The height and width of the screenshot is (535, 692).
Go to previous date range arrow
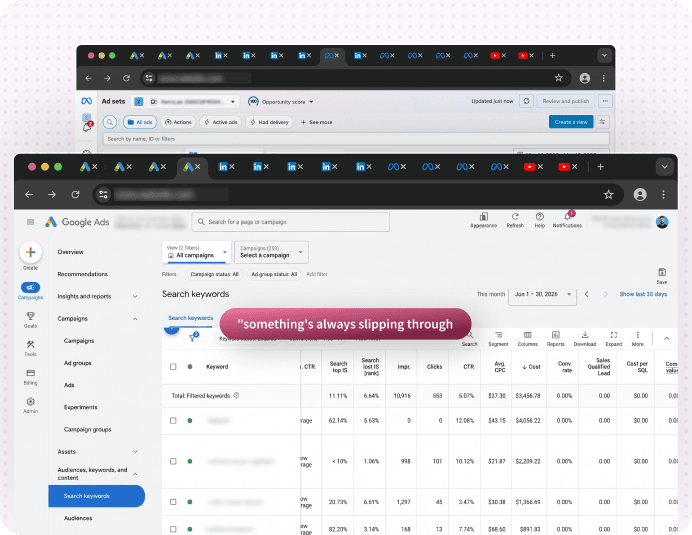(x=587, y=294)
